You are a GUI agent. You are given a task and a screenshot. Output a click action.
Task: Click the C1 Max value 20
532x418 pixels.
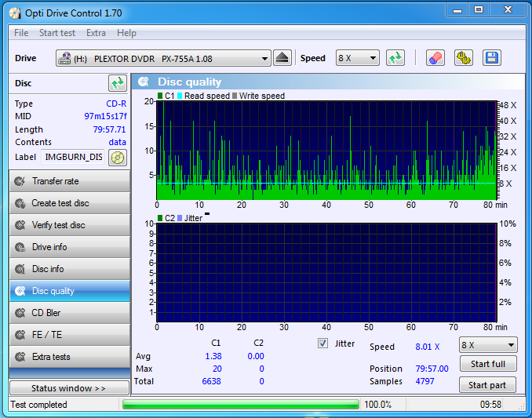pos(217,369)
